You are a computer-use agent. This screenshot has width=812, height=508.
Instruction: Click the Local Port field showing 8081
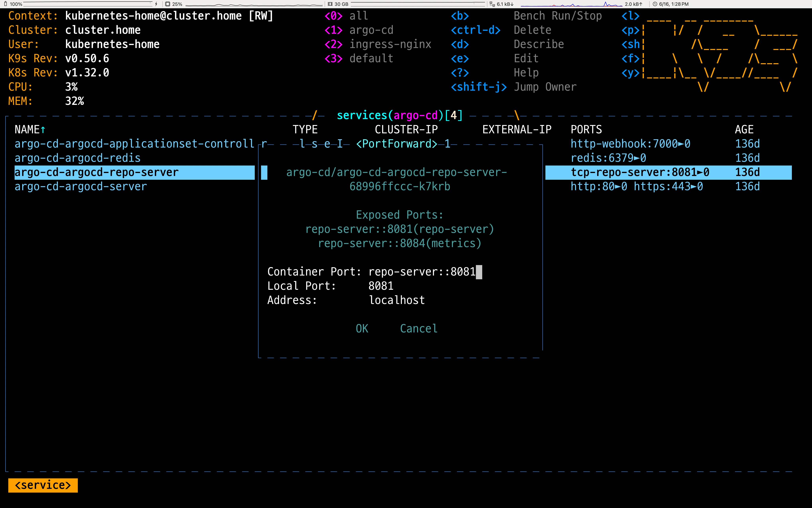[x=381, y=286]
